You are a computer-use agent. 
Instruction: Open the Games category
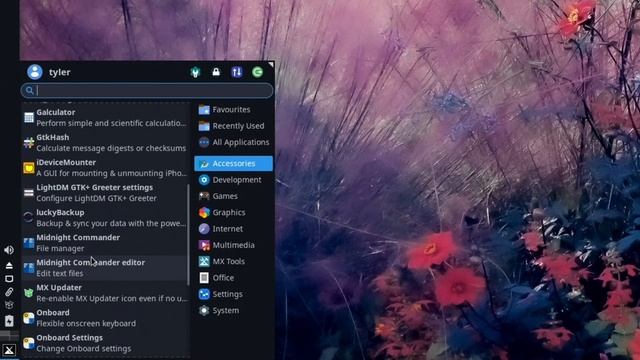[x=233, y=196]
